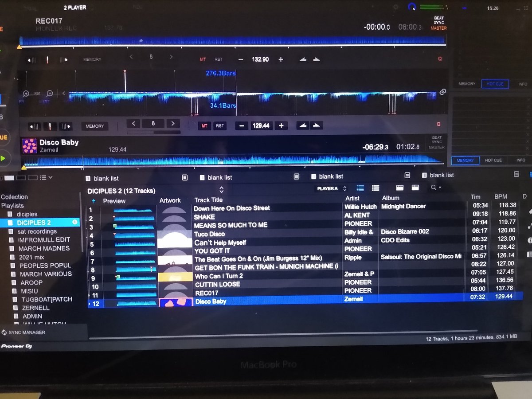Click MEMORY button on Disco Baby deck

(x=94, y=126)
